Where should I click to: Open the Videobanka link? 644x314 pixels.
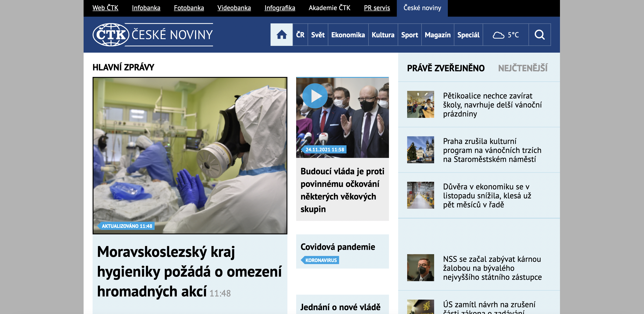point(234,8)
